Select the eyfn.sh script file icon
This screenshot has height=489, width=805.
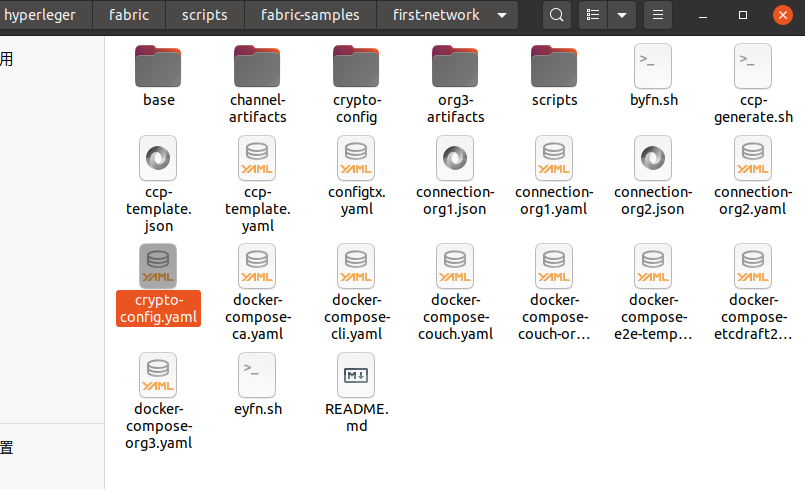coord(257,375)
